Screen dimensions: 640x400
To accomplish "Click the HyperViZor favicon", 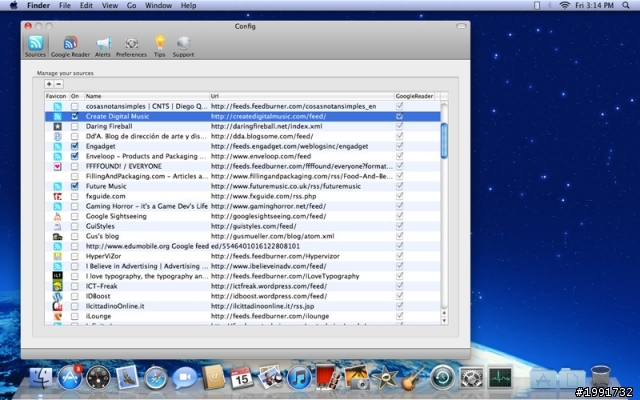I will pyautogui.click(x=58, y=256).
